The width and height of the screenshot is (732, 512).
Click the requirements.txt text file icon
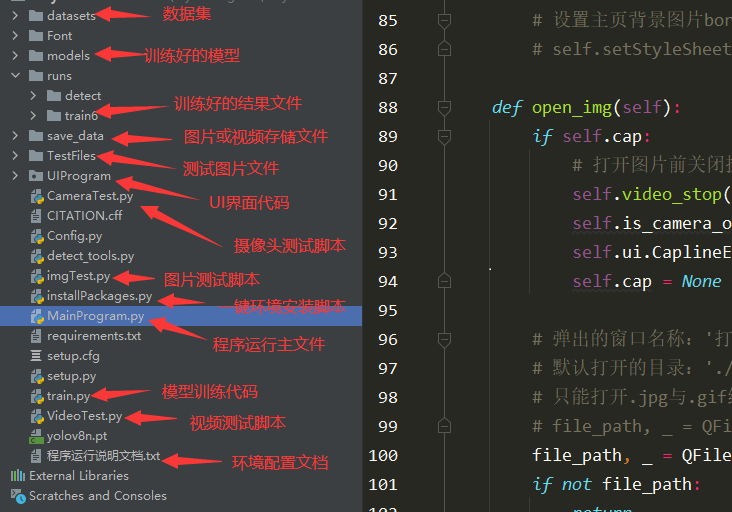[x=36, y=336]
